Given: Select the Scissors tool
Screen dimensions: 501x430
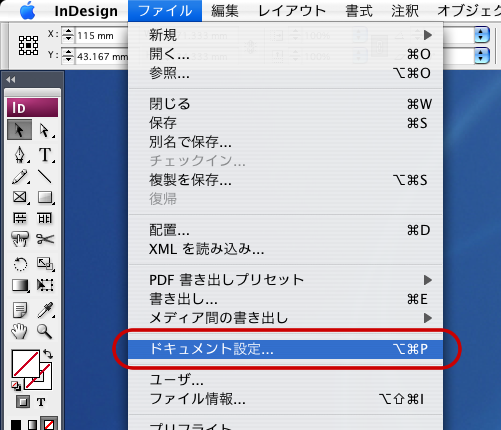Looking at the screenshot, I should point(45,239).
